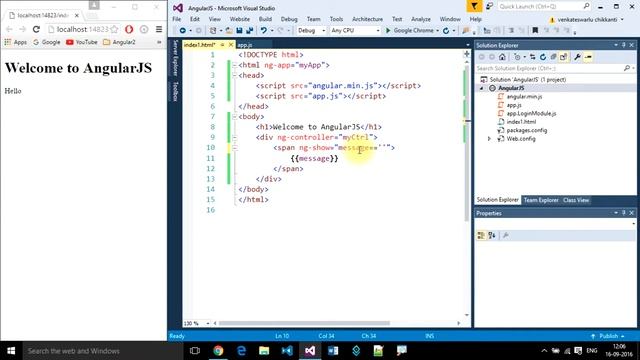Open the Chrome hamburger menu
Image resolution: width=640 pixels, height=360 pixels.
point(159,29)
